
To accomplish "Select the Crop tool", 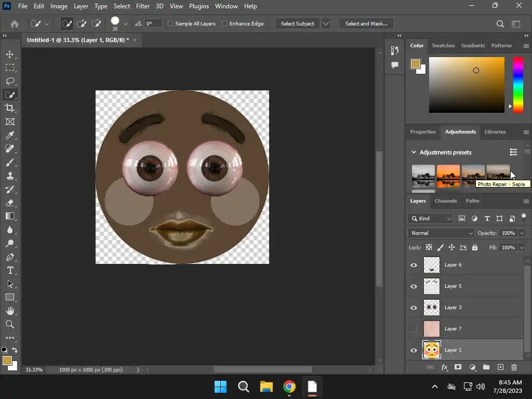I will (10, 108).
